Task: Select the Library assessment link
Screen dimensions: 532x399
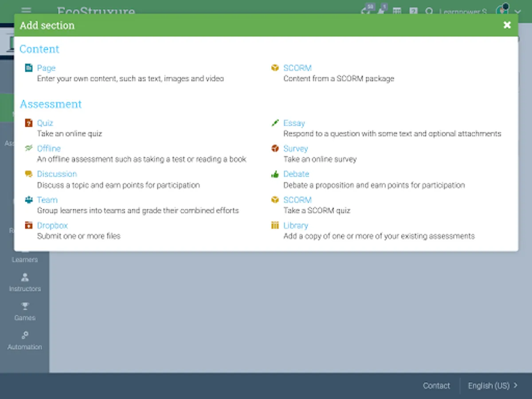Action: point(296,225)
